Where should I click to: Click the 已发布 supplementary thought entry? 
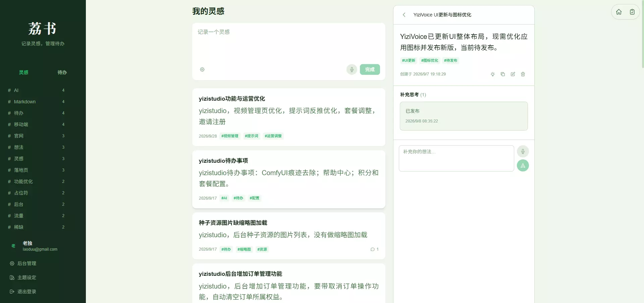[x=464, y=116]
